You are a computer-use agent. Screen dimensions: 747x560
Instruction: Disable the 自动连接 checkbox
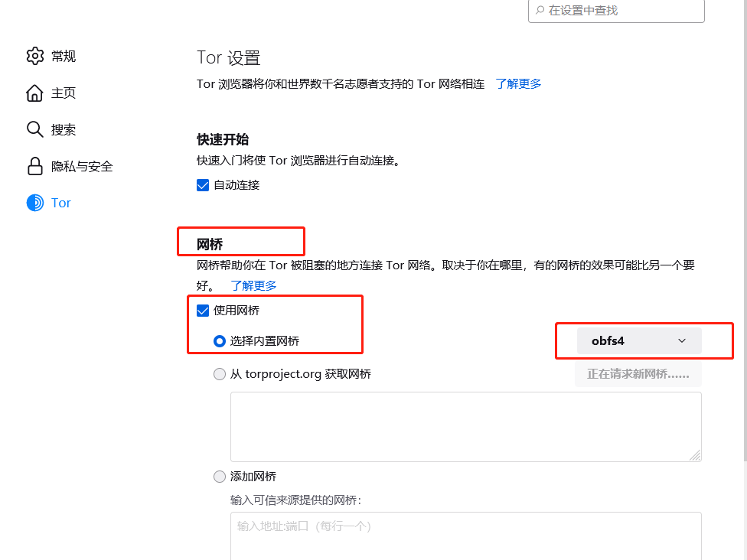[x=204, y=185]
